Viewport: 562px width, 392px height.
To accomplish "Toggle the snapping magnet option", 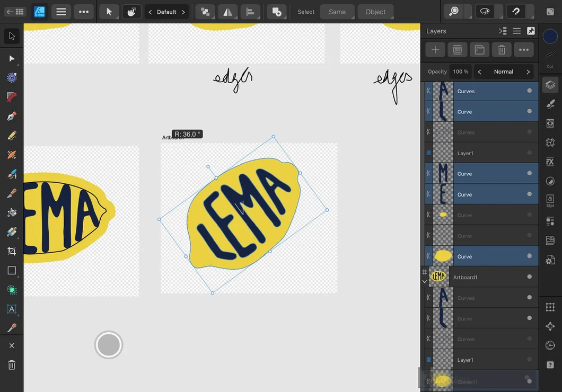I will point(516,12).
